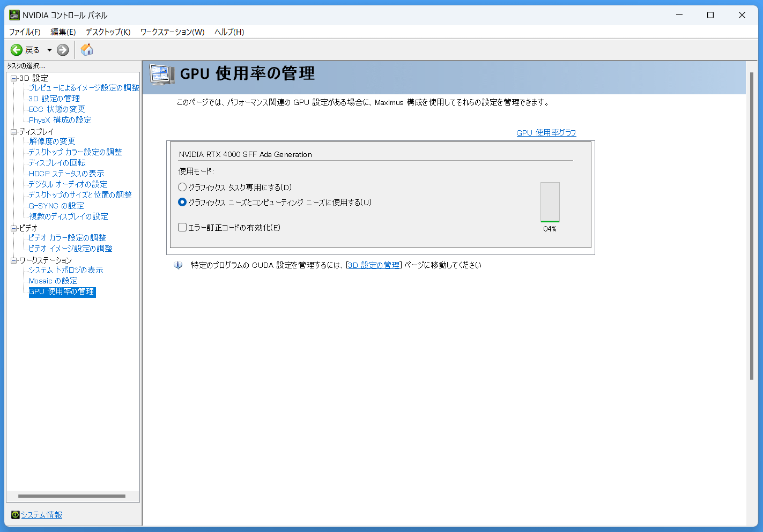Click the タスクの選択... header text

tap(26, 66)
